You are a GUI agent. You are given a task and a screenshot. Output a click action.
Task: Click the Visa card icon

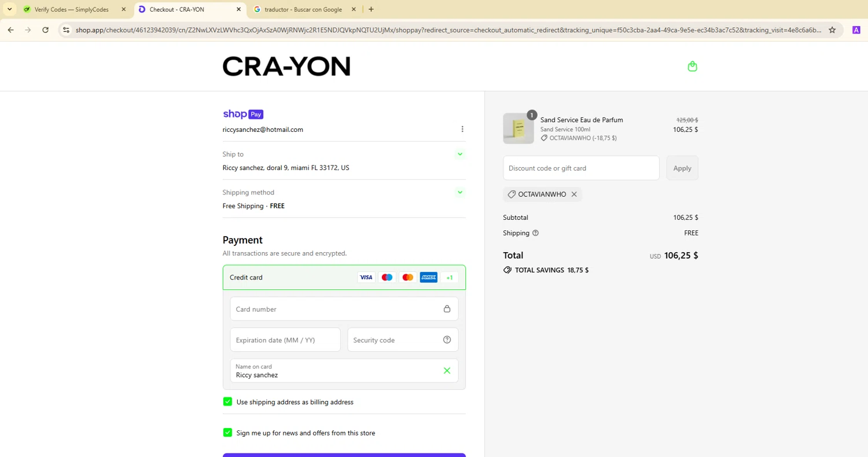click(x=366, y=278)
